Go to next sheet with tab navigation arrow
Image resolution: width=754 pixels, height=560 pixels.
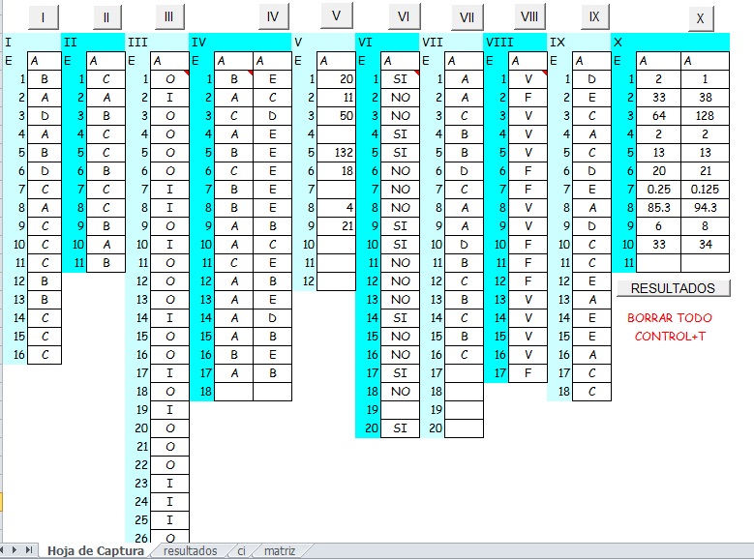[15, 549]
